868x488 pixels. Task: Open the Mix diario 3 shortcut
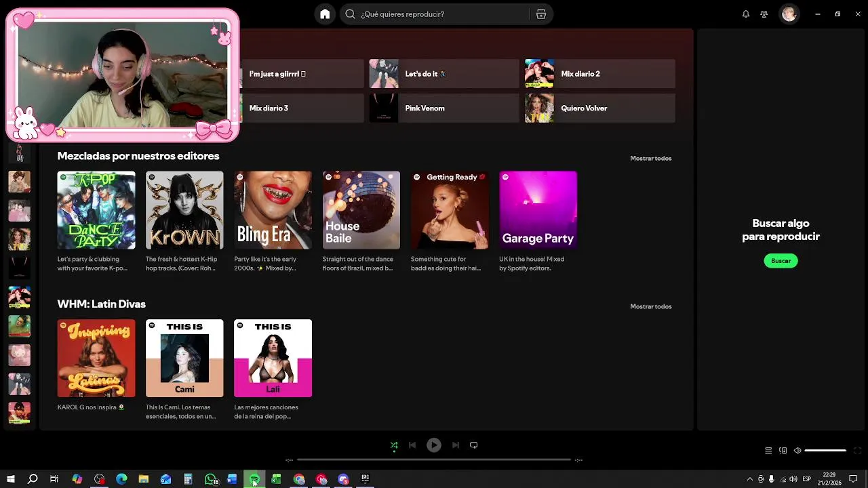(302, 108)
